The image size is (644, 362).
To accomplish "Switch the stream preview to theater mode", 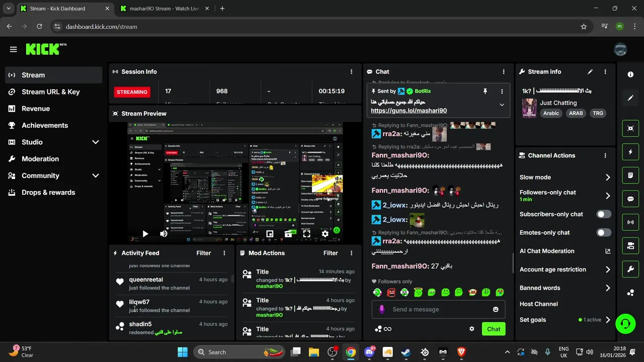I will [x=288, y=234].
